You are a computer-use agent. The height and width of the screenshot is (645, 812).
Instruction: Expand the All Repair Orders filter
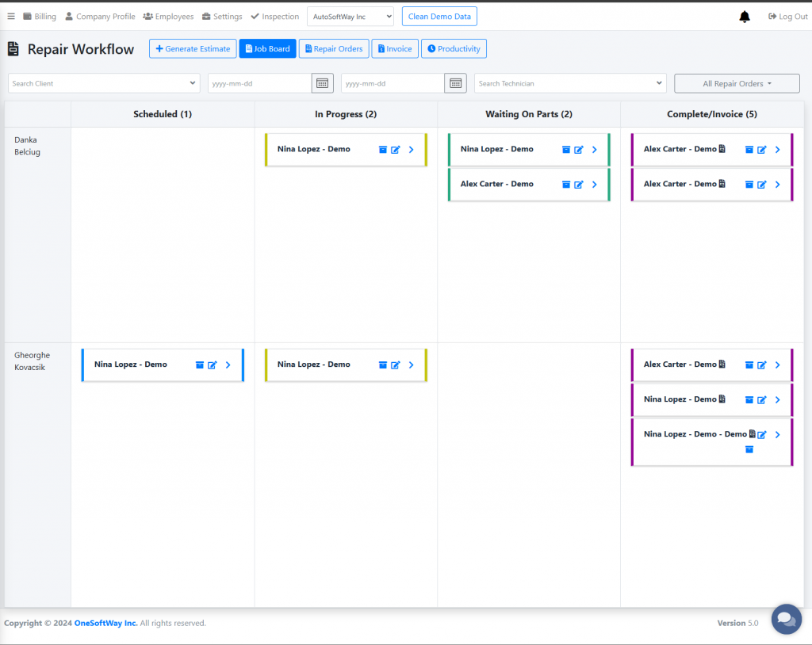click(737, 83)
